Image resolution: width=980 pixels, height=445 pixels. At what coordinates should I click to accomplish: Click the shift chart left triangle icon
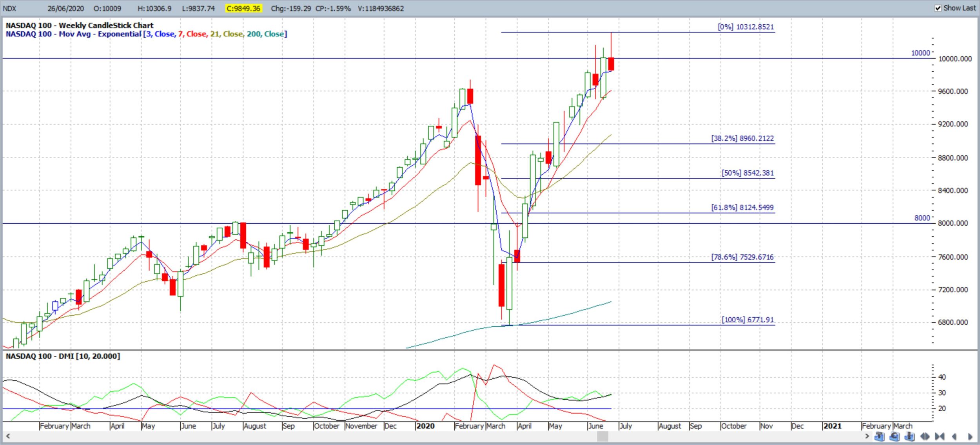[x=954, y=436]
